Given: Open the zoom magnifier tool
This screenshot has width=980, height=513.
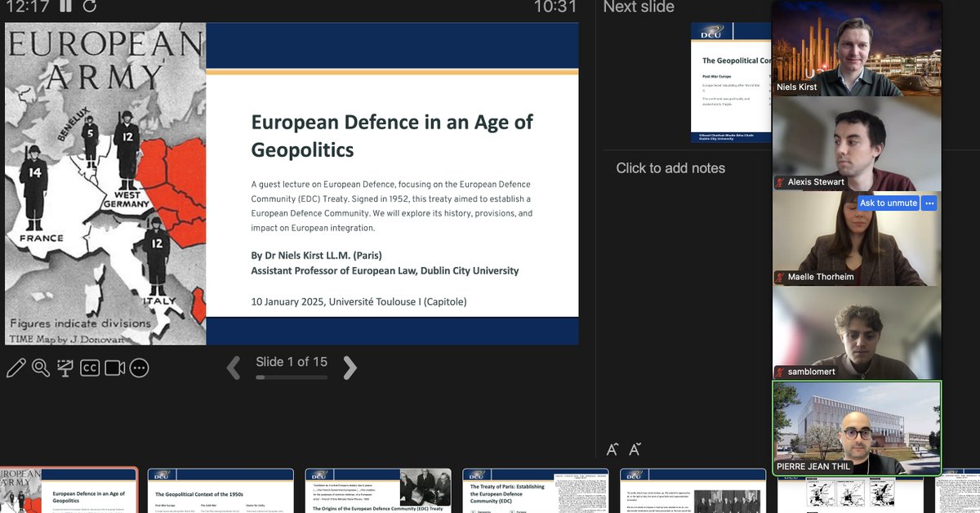Looking at the screenshot, I should pyautogui.click(x=41, y=368).
